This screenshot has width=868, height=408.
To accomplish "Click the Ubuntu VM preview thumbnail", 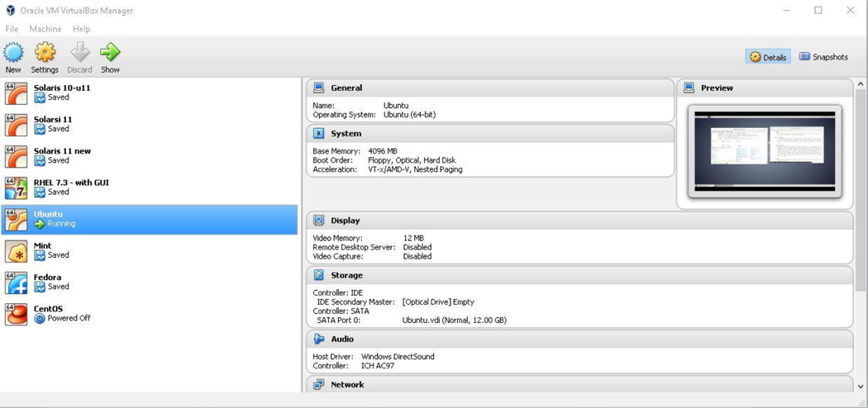I will pos(765,151).
